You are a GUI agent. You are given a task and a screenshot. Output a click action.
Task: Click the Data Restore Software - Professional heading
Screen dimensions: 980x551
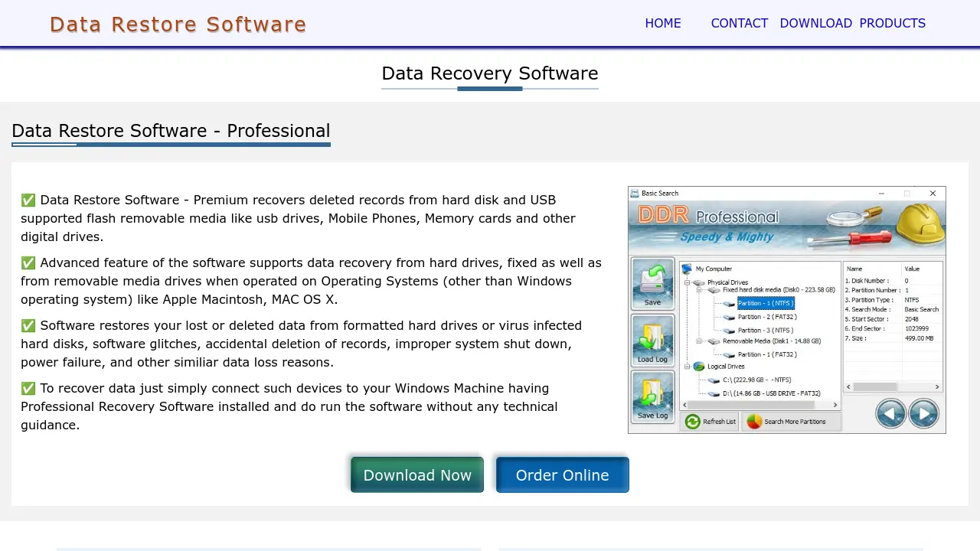(x=171, y=131)
